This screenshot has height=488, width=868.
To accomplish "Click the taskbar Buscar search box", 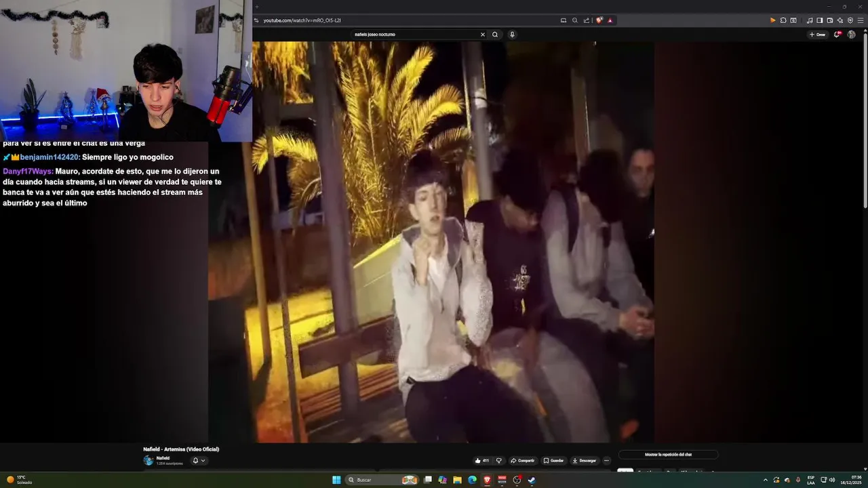I will click(x=382, y=480).
